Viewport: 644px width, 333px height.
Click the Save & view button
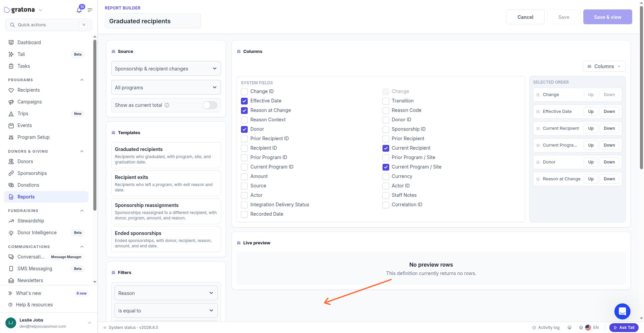pos(607,17)
